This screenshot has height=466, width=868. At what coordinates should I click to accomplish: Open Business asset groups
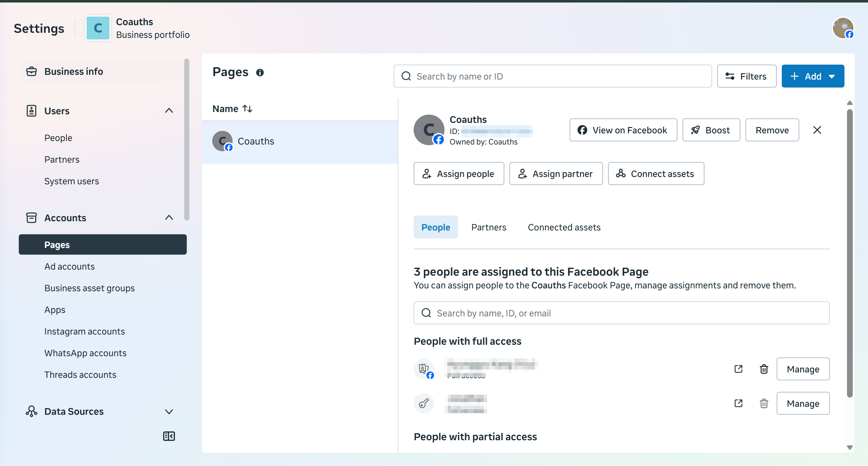pyautogui.click(x=89, y=288)
